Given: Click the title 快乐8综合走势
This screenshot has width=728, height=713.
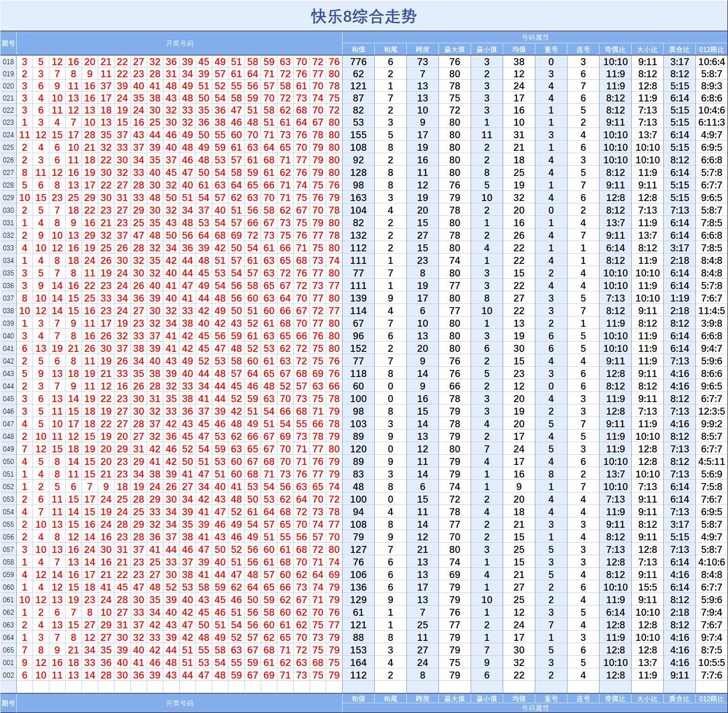Looking at the screenshot, I should pos(364,17).
